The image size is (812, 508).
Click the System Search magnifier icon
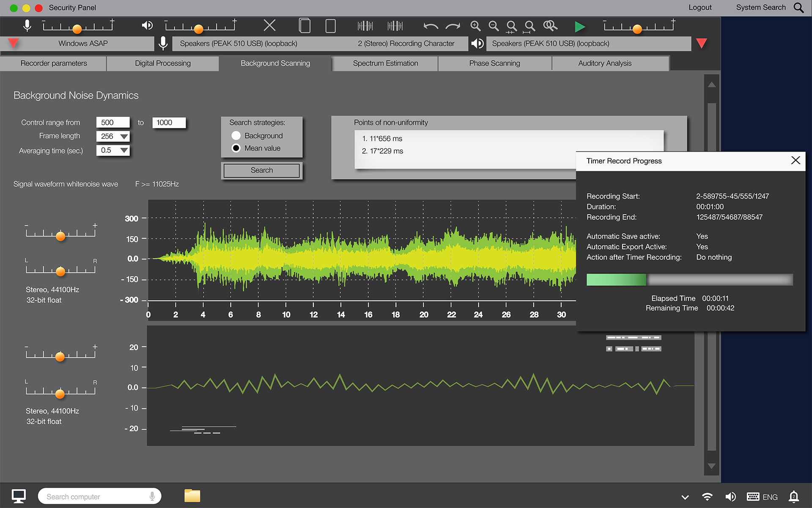click(798, 8)
